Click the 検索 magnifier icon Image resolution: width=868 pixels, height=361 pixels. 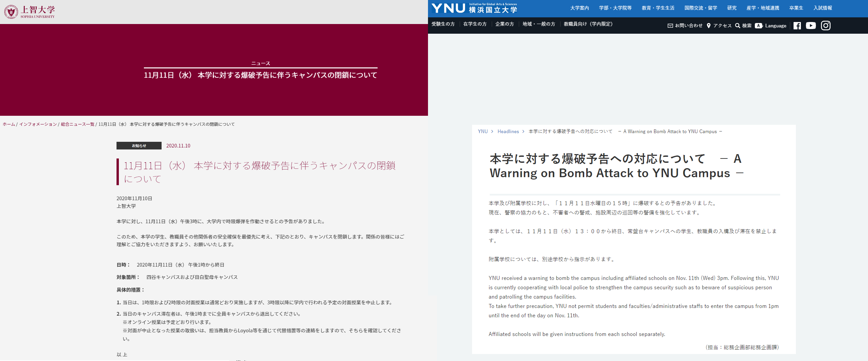tap(737, 26)
